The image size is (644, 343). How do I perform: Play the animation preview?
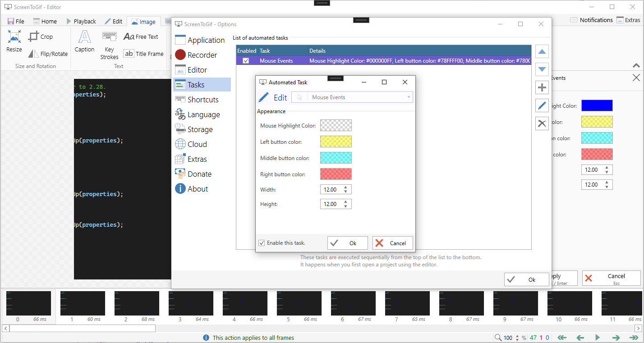coord(598,338)
